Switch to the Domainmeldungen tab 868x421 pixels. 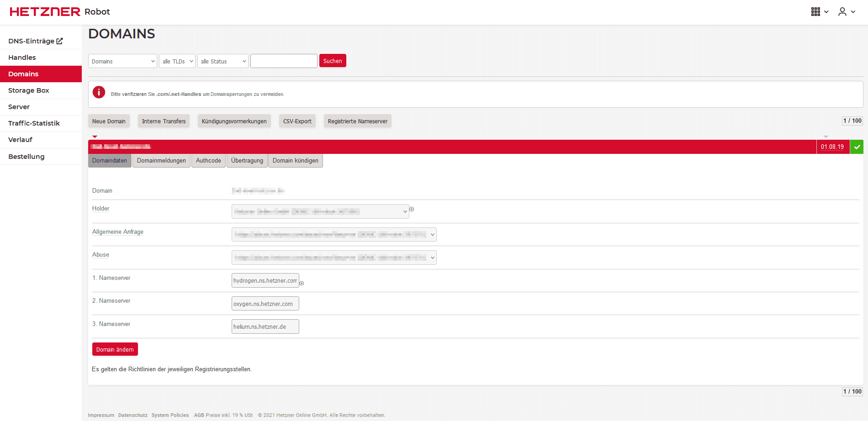pyautogui.click(x=161, y=161)
